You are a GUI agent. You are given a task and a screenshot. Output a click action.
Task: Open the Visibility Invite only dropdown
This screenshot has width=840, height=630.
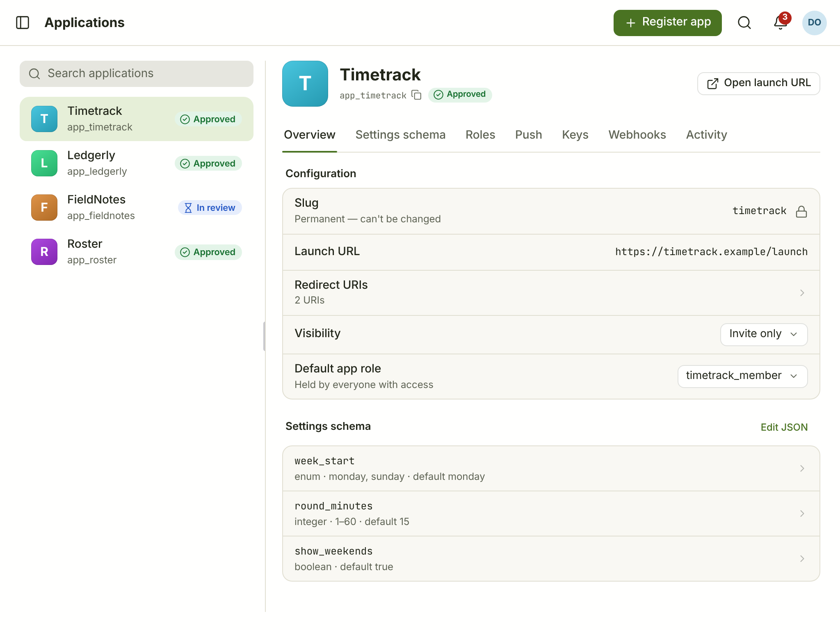coord(764,334)
